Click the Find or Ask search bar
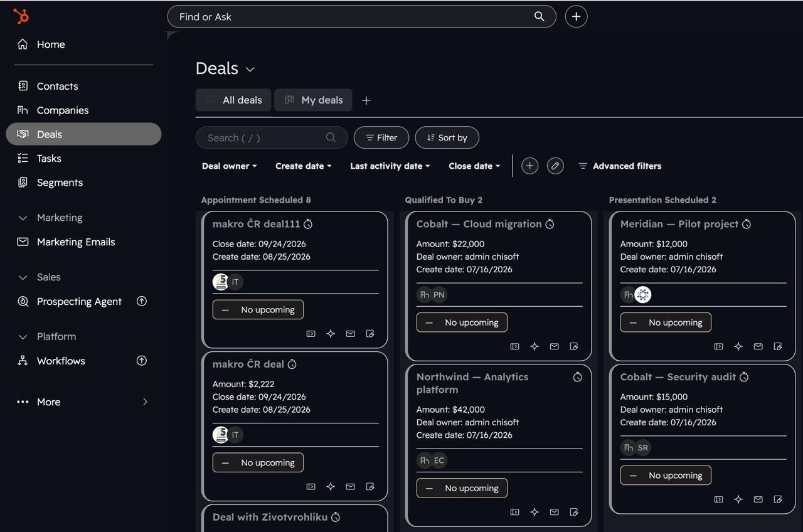803x532 pixels. pos(361,16)
